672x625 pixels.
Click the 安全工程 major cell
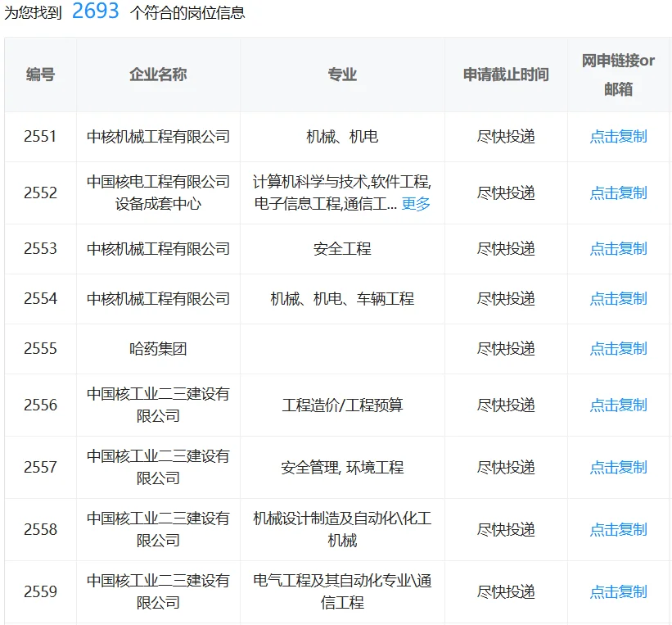point(342,249)
